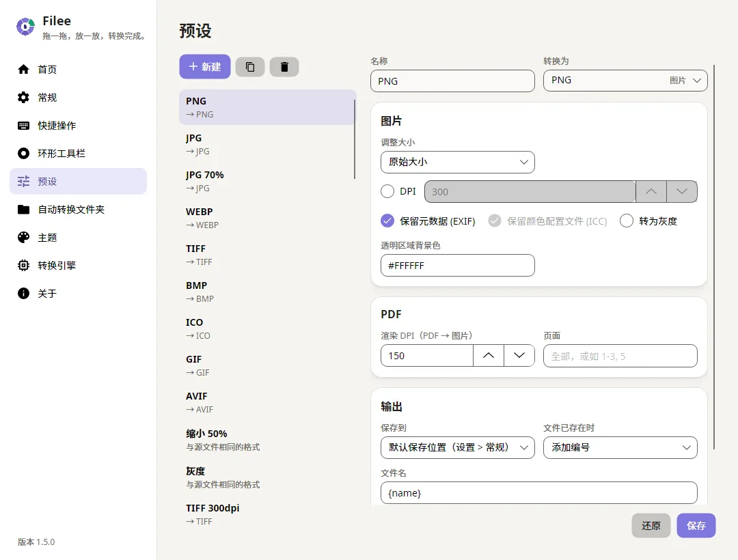Click the sliders icon beside 预设
The image size is (738, 560).
pos(23,182)
